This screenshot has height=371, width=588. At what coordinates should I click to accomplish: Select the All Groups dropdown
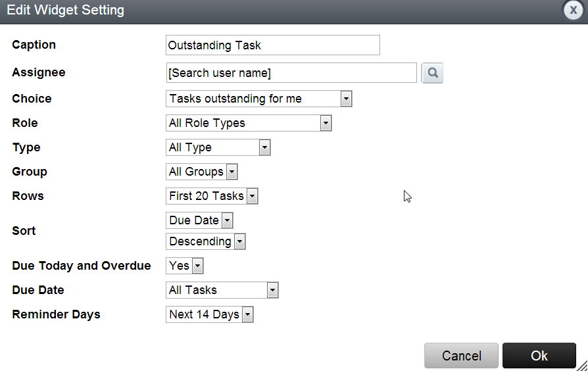(x=201, y=172)
